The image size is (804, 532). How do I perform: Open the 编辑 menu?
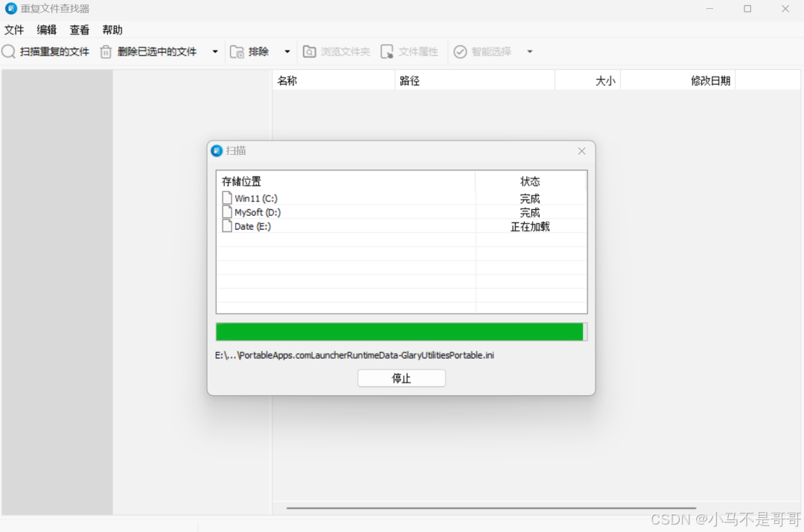(47, 30)
